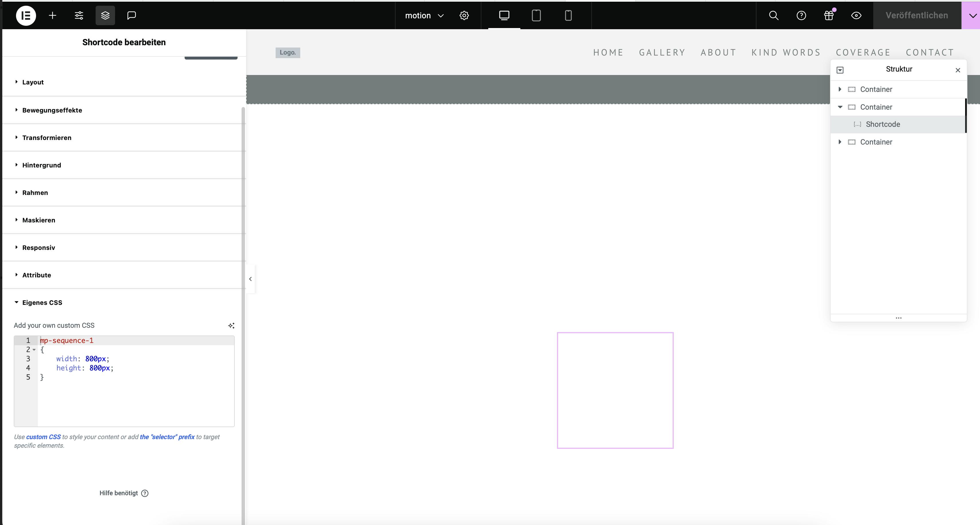Image resolution: width=980 pixels, height=525 pixels.
Task: Open the motion page dropdown
Action: pyautogui.click(x=424, y=15)
